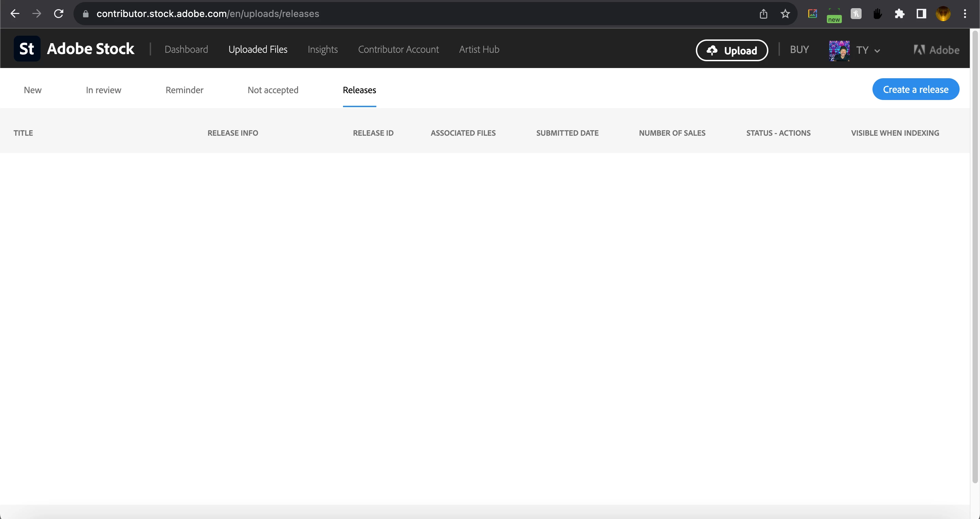Click the Adobe logo at top right
The image size is (980, 519).
pos(936,50)
